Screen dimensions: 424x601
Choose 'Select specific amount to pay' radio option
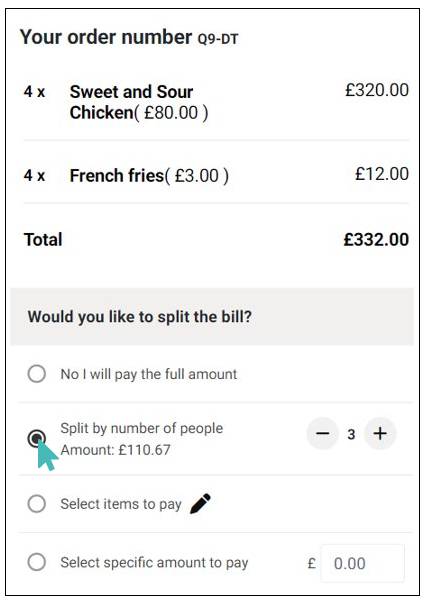tap(37, 562)
